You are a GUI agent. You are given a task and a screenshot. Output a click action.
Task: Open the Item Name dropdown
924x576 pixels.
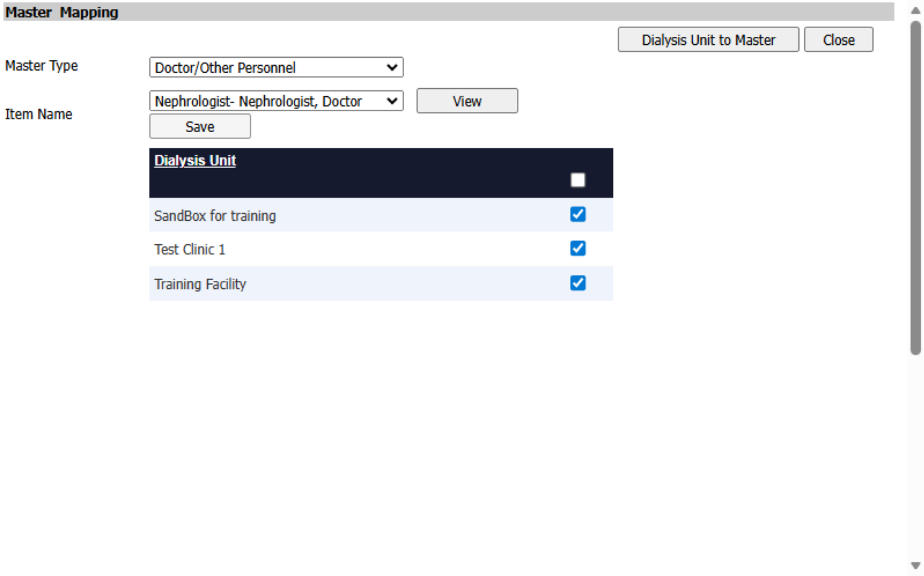tap(276, 101)
